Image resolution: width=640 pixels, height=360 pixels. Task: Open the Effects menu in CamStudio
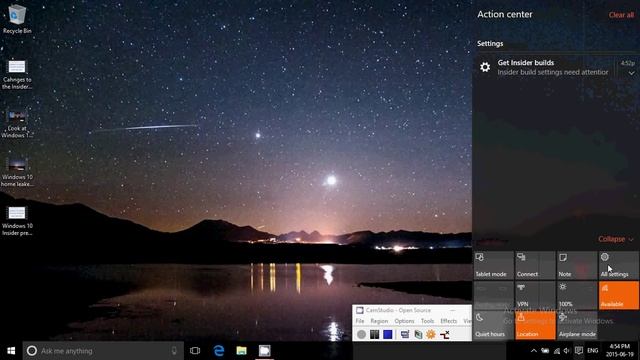[x=449, y=321]
